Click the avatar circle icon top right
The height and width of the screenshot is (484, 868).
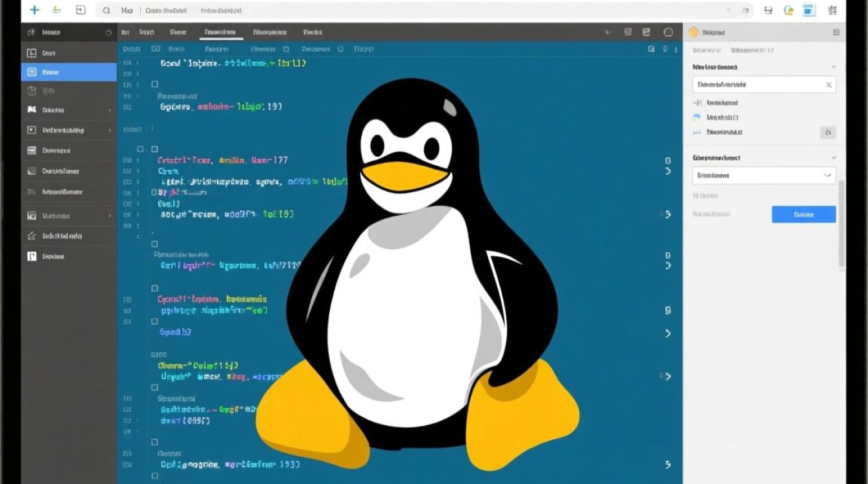(789, 10)
